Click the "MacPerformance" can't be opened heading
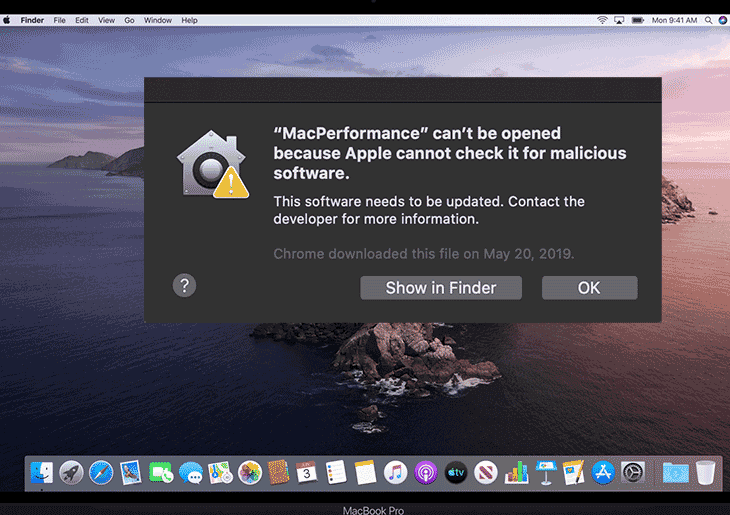This screenshot has width=730, height=515. (450, 153)
